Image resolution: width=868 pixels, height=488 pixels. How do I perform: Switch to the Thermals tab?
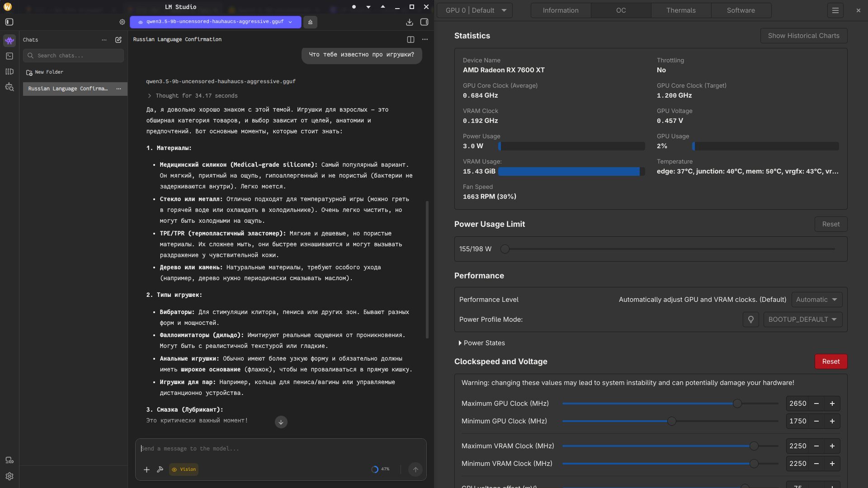[x=681, y=10]
